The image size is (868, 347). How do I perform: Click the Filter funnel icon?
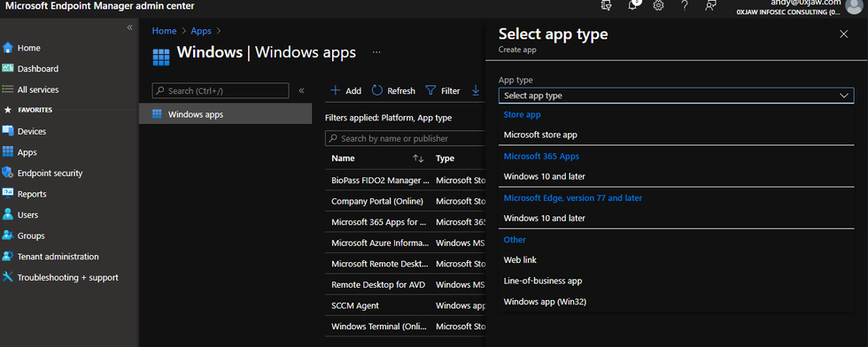pyautogui.click(x=430, y=90)
